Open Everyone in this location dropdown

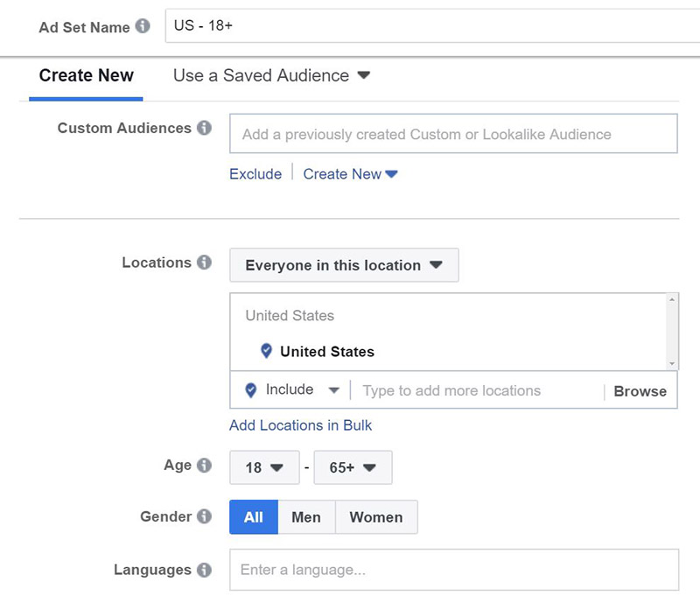point(344,265)
